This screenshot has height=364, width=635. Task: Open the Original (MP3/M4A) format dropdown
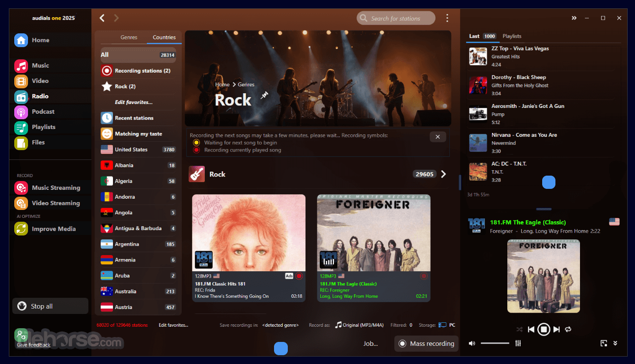pyautogui.click(x=359, y=325)
